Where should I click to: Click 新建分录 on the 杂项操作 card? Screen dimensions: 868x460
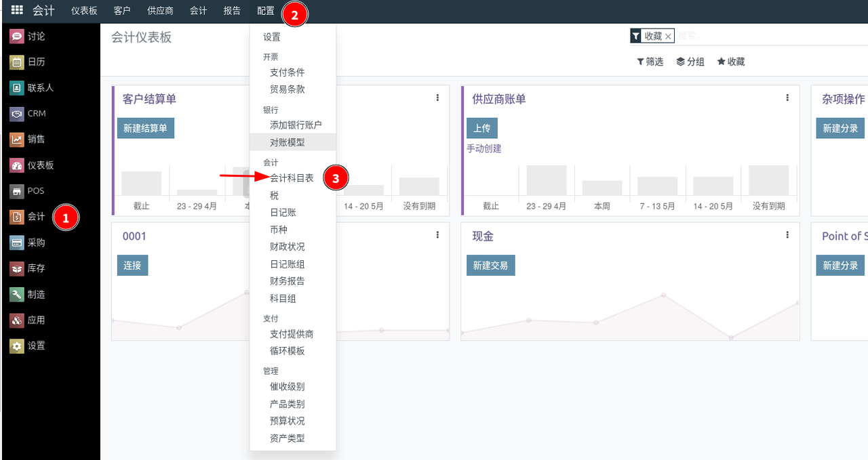pos(840,128)
